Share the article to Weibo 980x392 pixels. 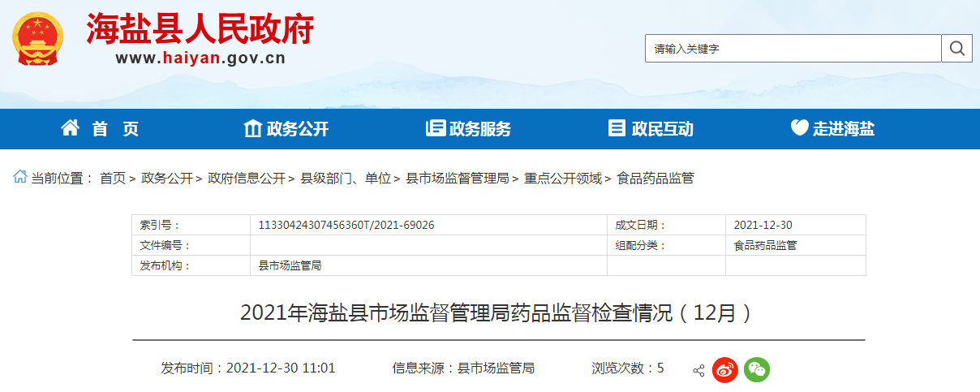coord(724,370)
